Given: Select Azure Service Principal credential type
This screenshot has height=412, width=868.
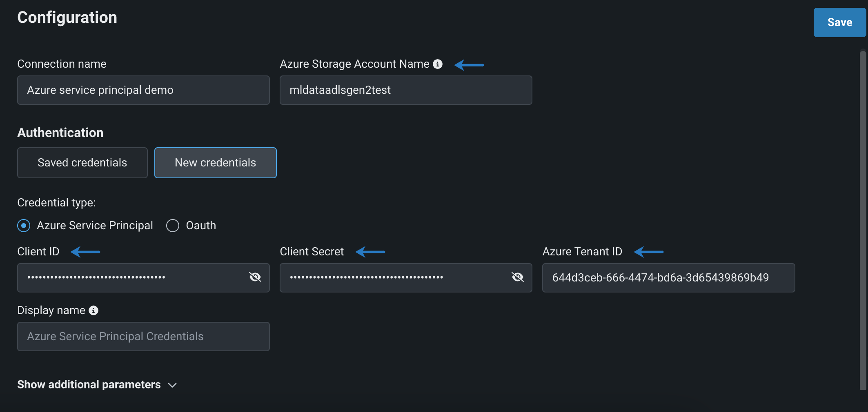Looking at the screenshot, I should 24,226.
